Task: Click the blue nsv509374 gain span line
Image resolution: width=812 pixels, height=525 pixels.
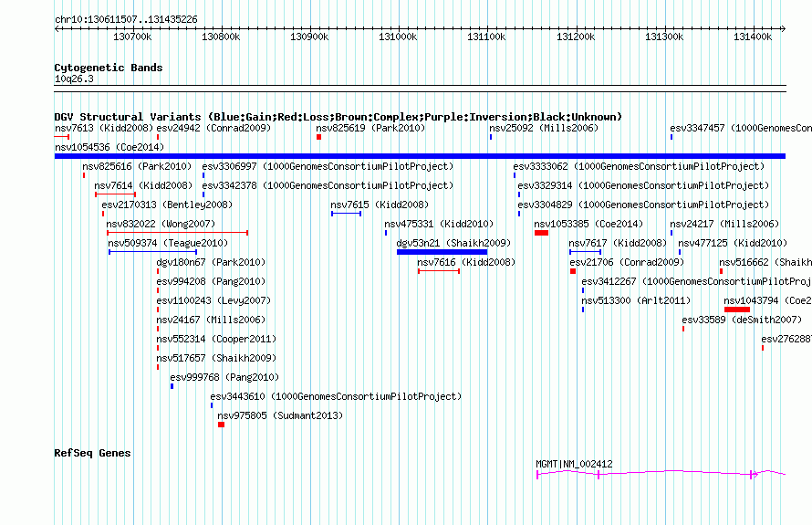Action: pyautogui.click(x=152, y=252)
